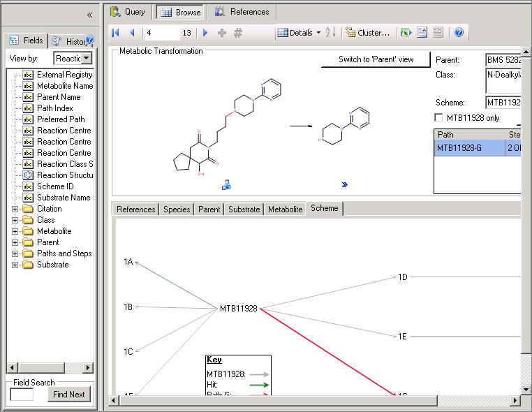Viewport: 532px width, 412px height.
Task: Enable the MTB11928 only checkbox
Action: (438, 117)
